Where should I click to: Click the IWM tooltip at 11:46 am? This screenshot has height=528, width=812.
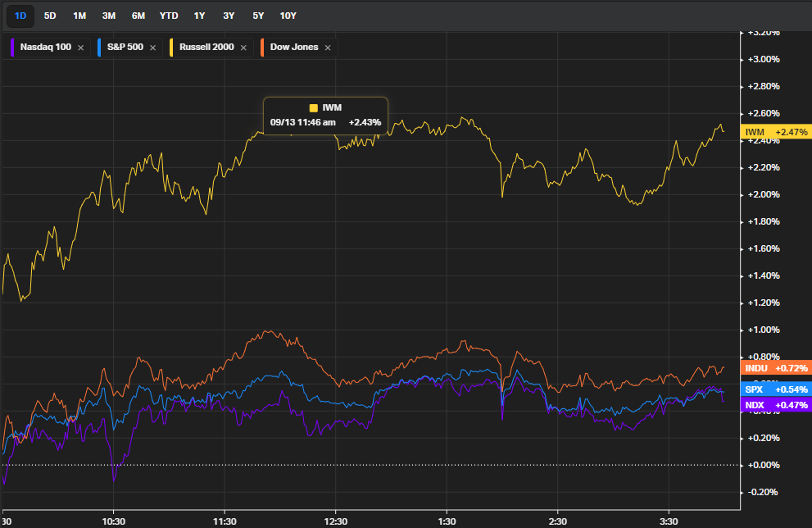325,115
